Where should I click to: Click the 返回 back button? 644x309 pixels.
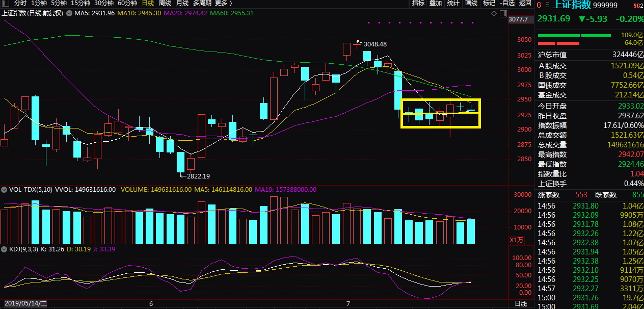[525, 3]
